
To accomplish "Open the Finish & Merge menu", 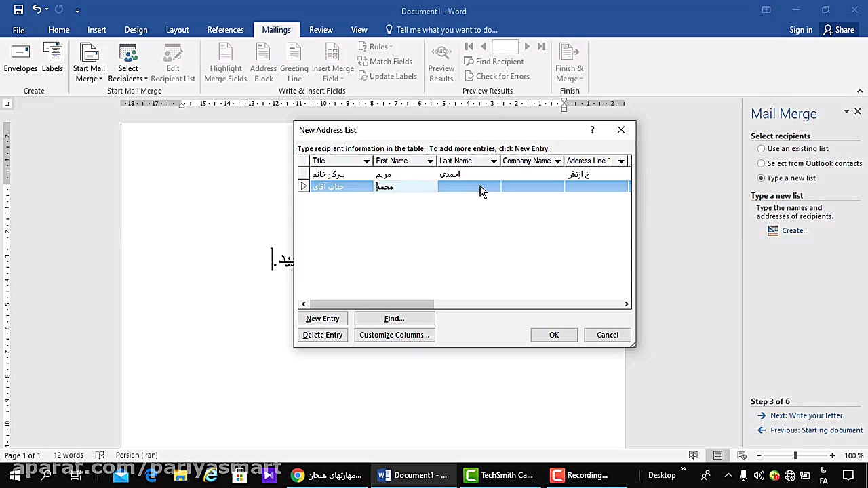I will 569,63.
